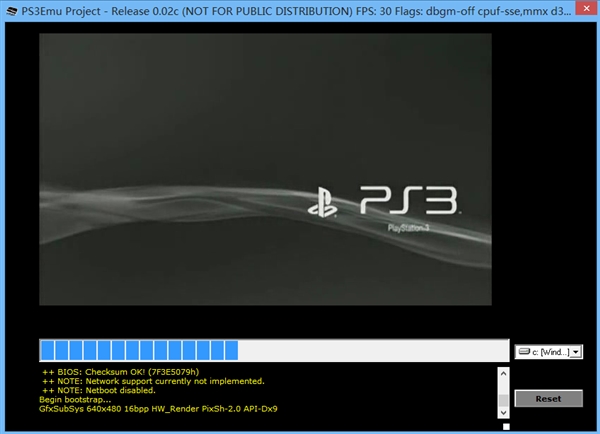Click the blue bootstrap progress bar
This screenshot has height=434, width=600.
274,350
